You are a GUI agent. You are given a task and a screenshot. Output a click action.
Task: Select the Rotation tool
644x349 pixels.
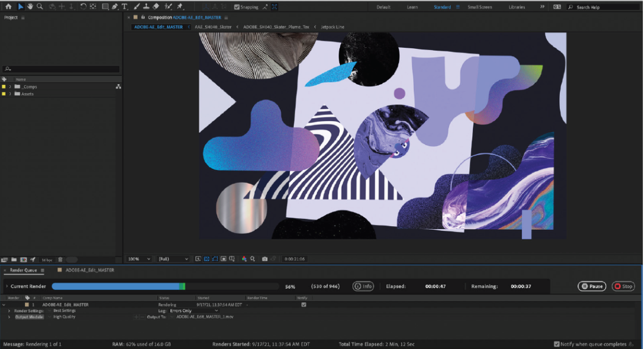83,7
